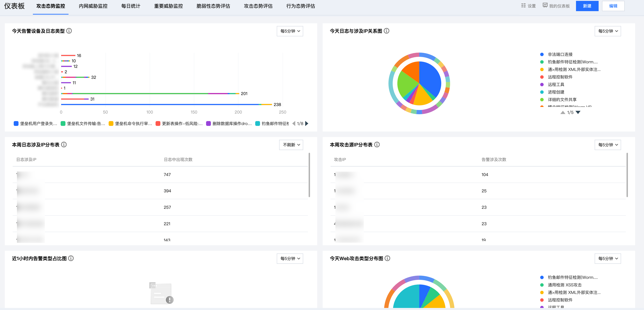Open refresh dropdown for 今天日志与涉及IP关系图

click(608, 31)
